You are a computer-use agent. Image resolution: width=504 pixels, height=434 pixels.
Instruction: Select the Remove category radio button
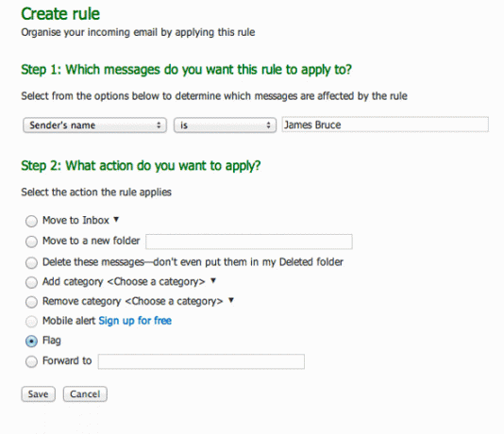pyautogui.click(x=31, y=302)
